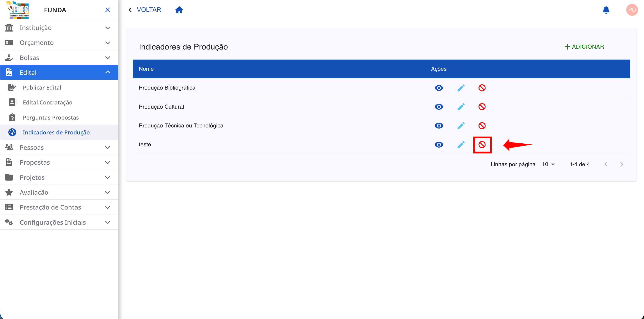The width and height of the screenshot is (644, 319).
Task: Click the Indicadores de Produção gauge icon
Action: [x=12, y=132]
